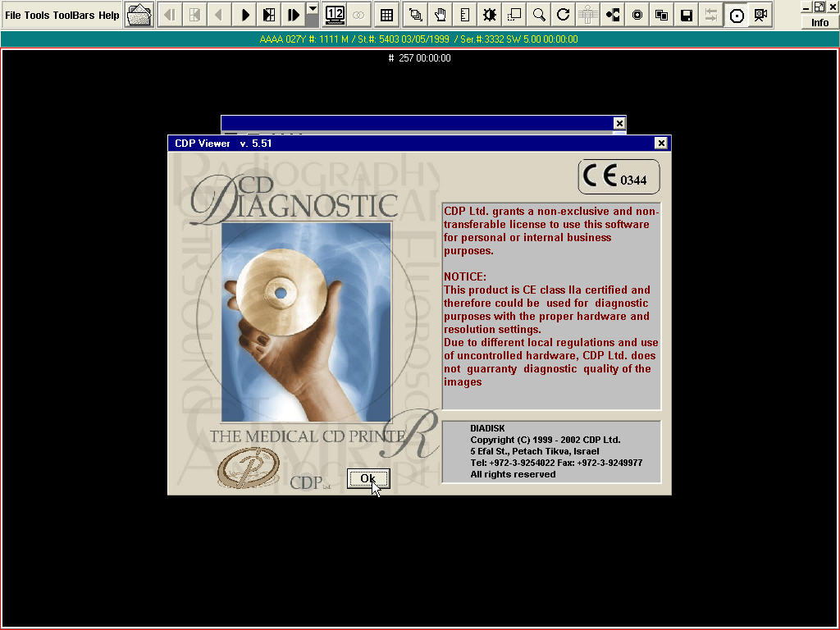Image resolution: width=840 pixels, height=630 pixels.
Task: Minimize the application window
Action: pyautogui.click(x=806, y=7)
